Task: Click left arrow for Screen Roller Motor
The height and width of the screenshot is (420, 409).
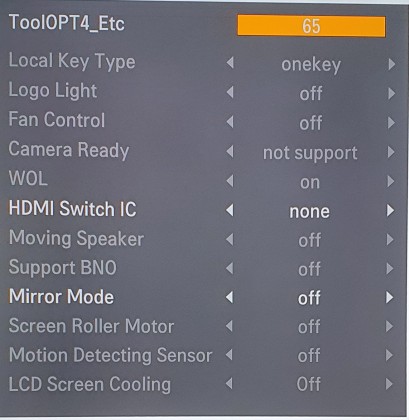Action: click(x=229, y=326)
